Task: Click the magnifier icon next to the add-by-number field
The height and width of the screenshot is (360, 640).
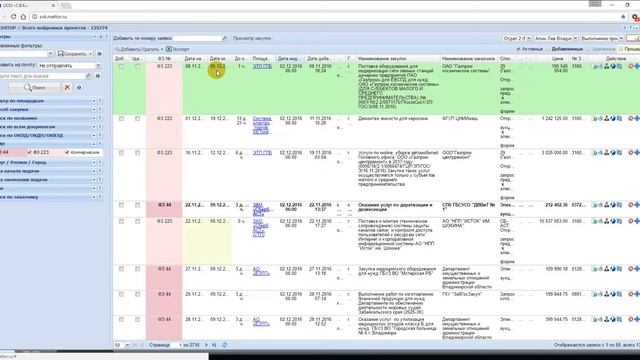Action: click(224, 38)
